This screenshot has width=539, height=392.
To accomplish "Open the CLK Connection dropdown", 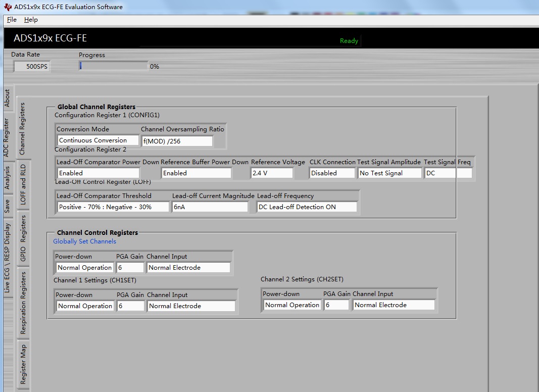I will point(332,173).
